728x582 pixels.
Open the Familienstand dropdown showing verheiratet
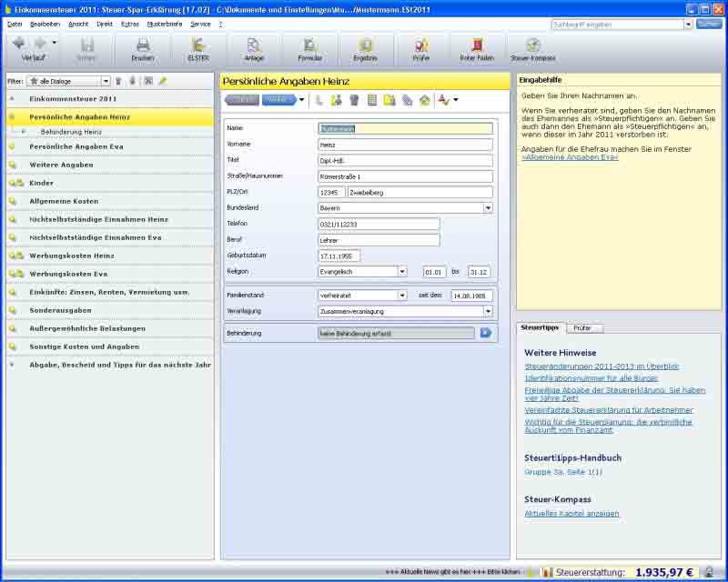click(402, 296)
